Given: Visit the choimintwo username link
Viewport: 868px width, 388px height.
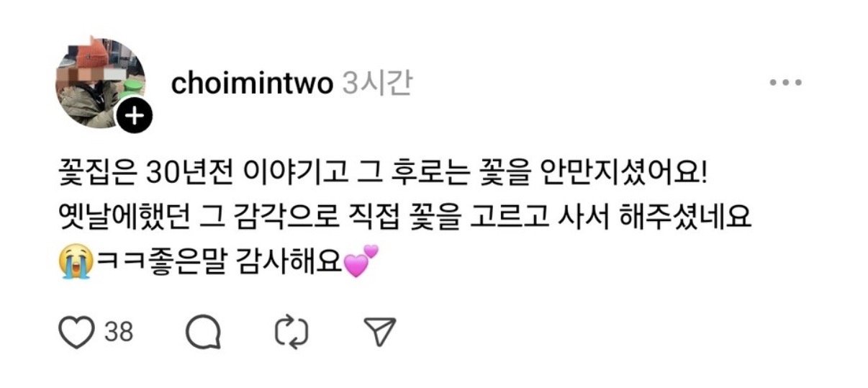Looking at the screenshot, I should [253, 84].
